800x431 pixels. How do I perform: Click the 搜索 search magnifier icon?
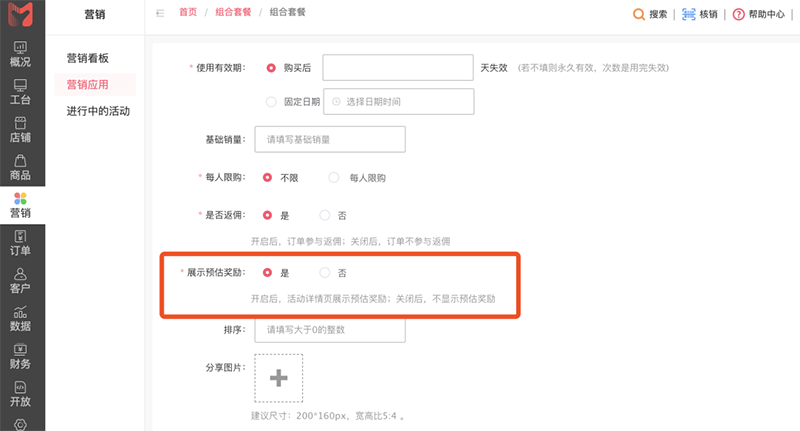click(x=638, y=15)
